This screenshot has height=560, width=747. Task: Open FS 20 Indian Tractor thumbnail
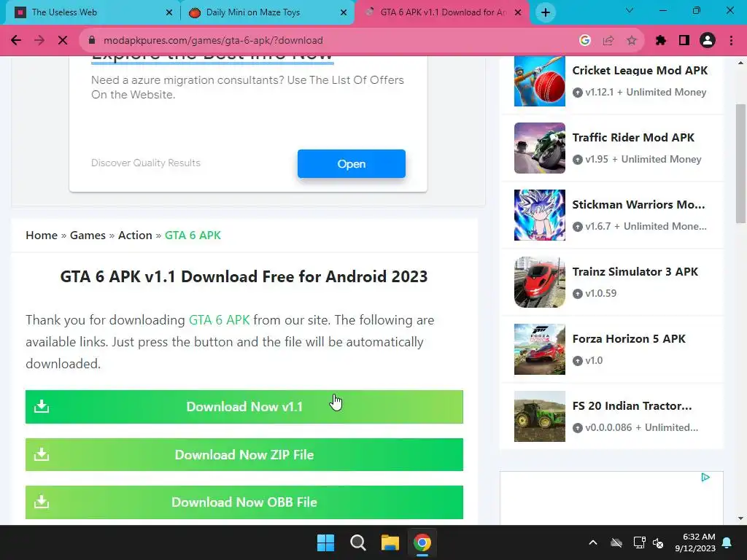pyautogui.click(x=540, y=416)
